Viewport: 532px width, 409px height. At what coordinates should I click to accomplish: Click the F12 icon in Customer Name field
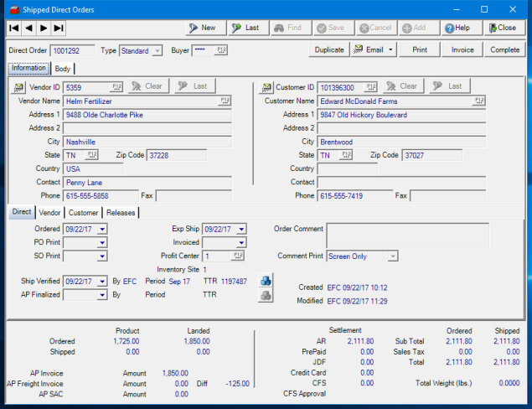[x=478, y=101]
